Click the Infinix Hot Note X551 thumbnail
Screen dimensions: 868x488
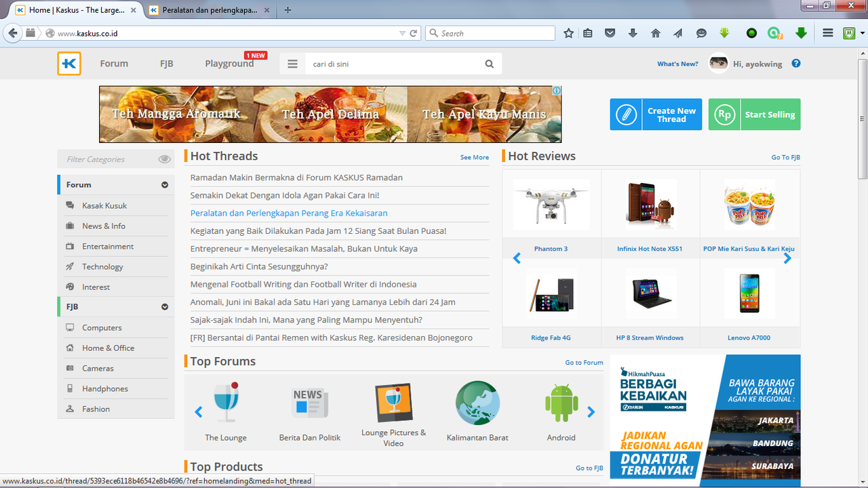click(650, 205)
